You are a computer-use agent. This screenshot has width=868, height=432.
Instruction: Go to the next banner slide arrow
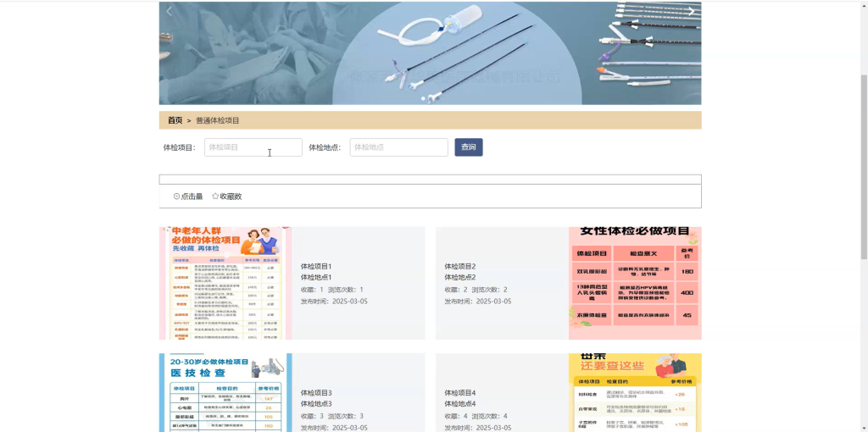pyautogui.click(x=691, y=11)
